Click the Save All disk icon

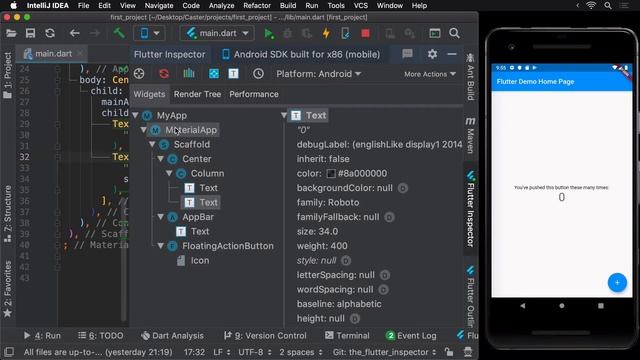(30, 33)
